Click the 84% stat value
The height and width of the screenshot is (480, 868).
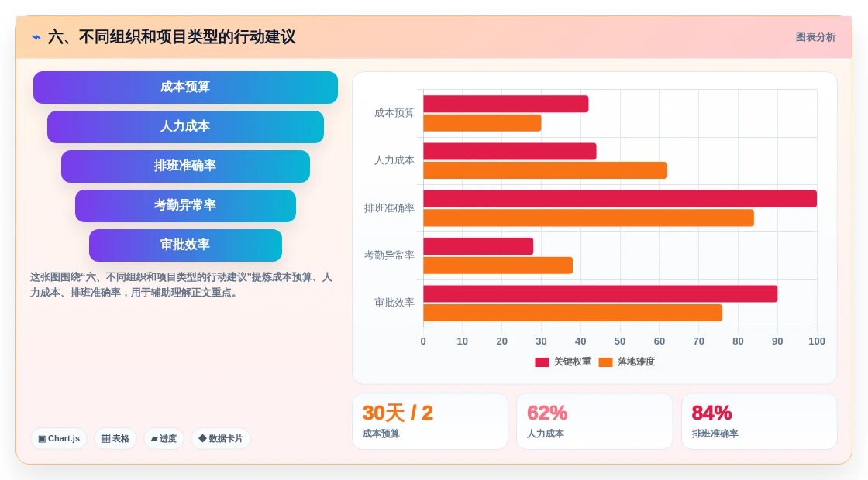[x=712, y=413]
